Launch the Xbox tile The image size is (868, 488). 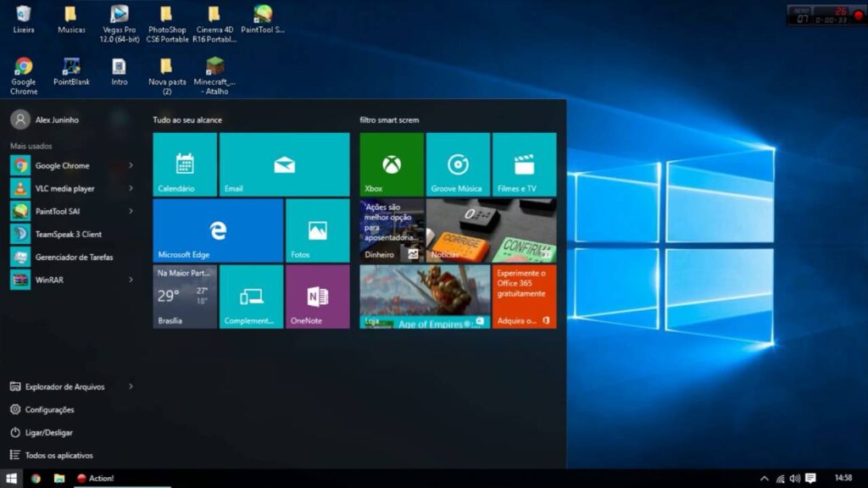[392, 164]
